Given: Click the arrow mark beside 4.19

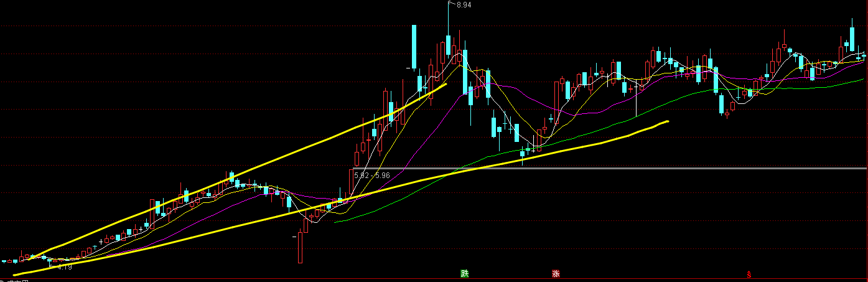Looking at the screenshot, I should 52,266.
